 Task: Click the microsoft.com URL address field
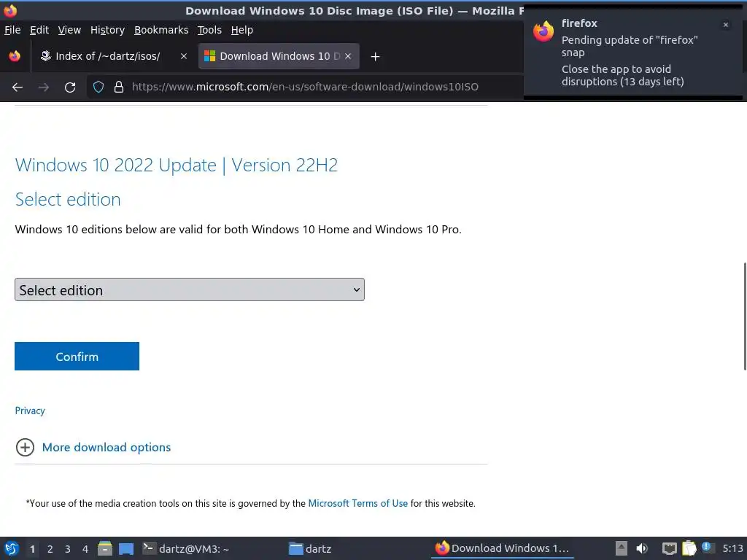(x=305, y=87)
